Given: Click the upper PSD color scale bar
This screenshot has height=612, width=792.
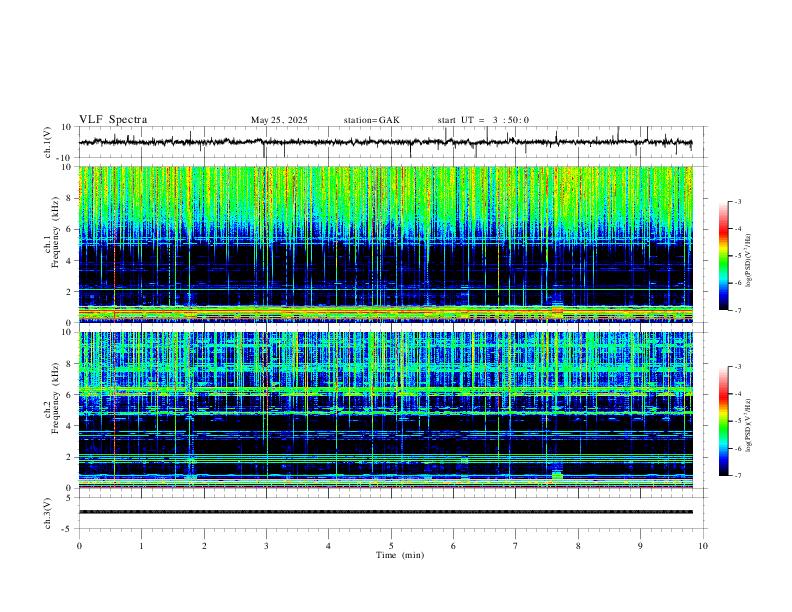Looking at the screenshot, I should point(723,256).
